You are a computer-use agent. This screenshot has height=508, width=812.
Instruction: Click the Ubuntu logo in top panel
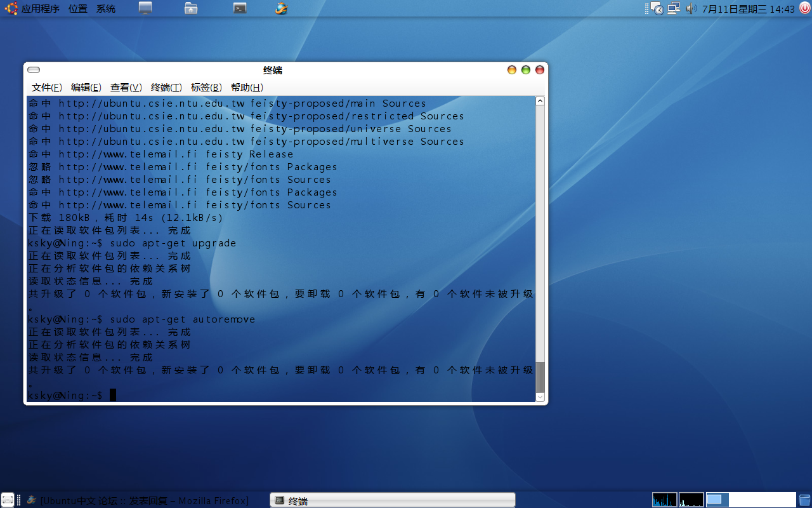point(11,9)
